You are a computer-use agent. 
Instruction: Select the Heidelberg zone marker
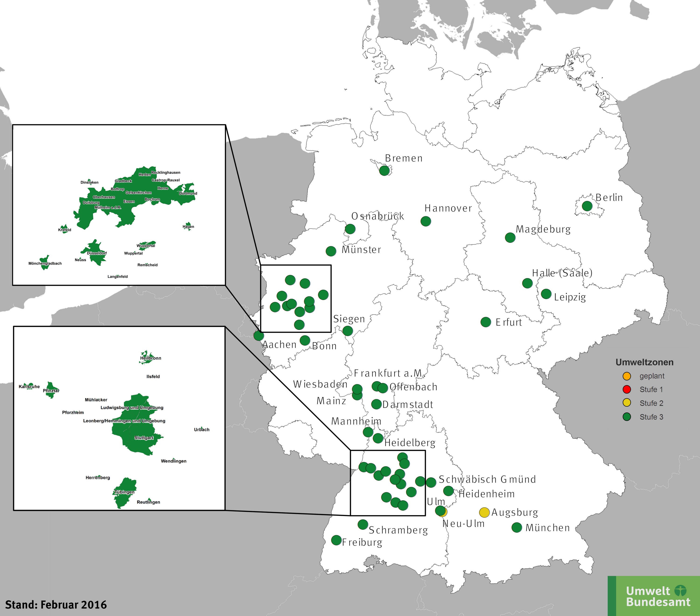[x=378, y=438]
